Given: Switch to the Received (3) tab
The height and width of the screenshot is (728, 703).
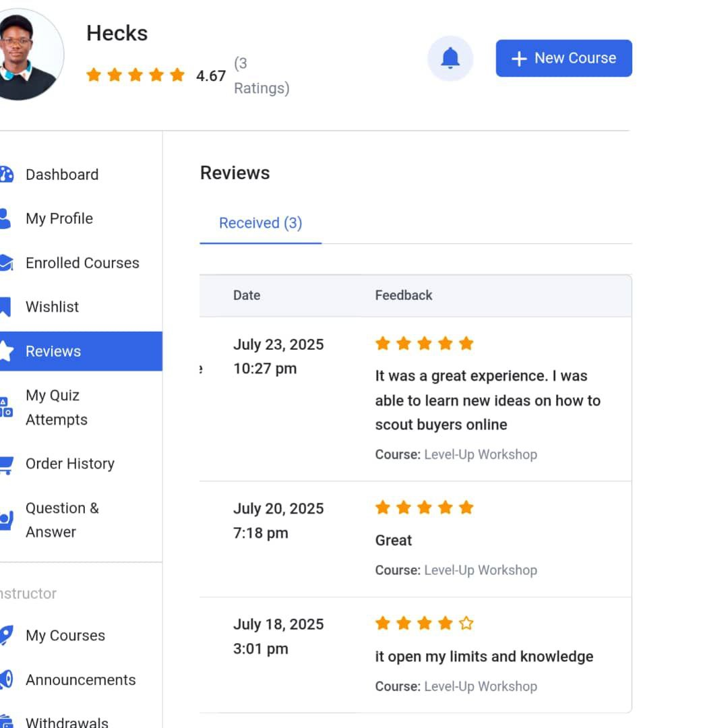Looking at the screenshot, I should coord(260,223).
